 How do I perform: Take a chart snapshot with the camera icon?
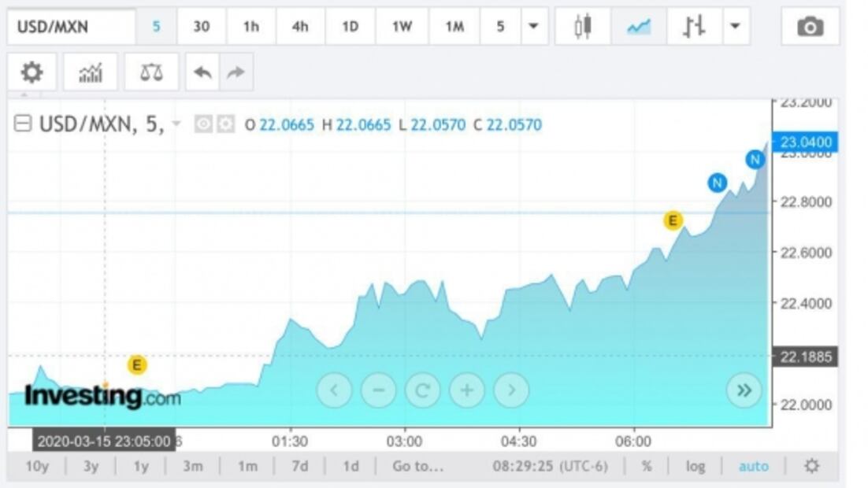click(x=811, y=26)
